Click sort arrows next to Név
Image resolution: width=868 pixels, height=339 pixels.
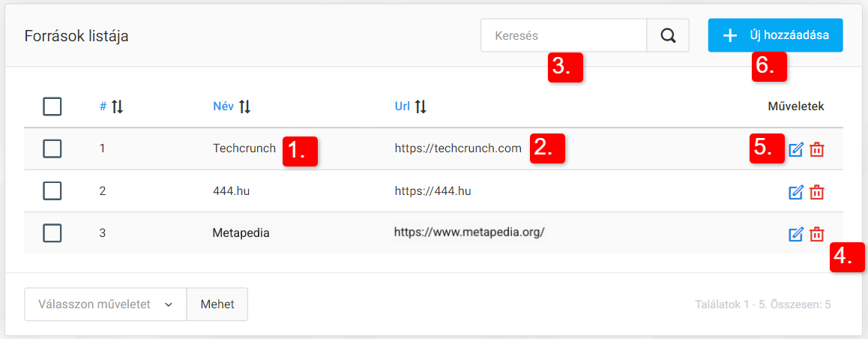click(x=244, y=106)
